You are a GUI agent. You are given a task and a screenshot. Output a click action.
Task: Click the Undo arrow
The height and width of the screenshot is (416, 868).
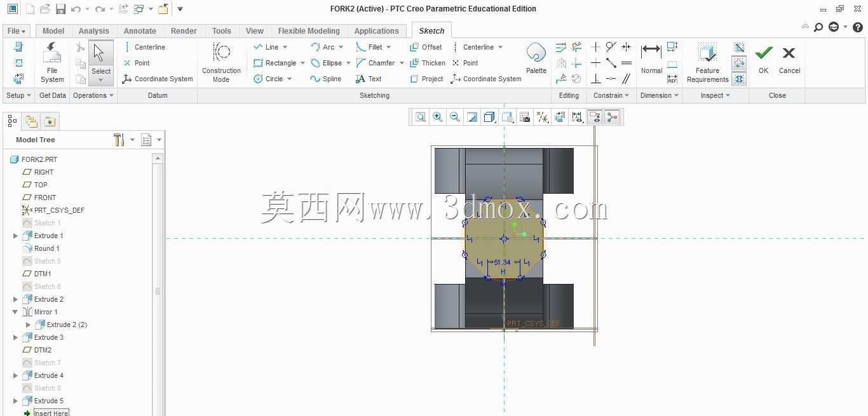tap(76, 9)
